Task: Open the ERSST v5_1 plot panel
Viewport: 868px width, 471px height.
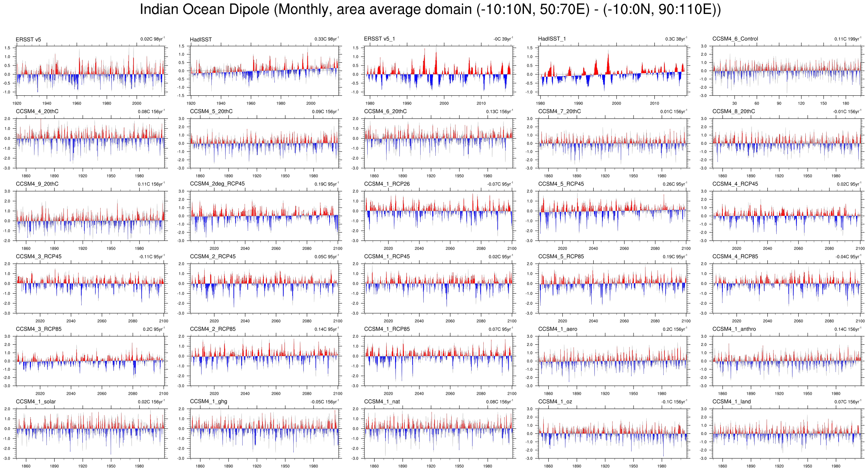Action: [x=439, y=71]
